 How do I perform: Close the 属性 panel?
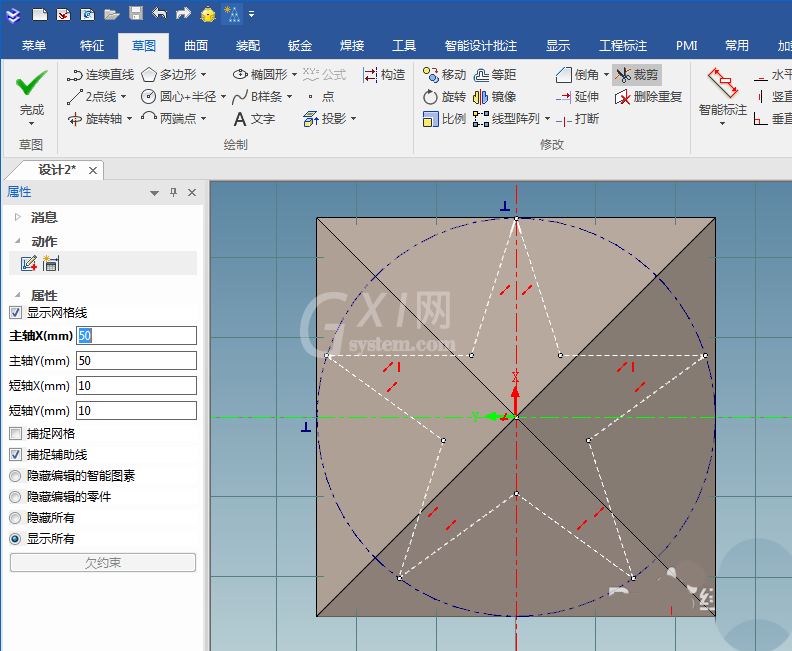(192, 192)
